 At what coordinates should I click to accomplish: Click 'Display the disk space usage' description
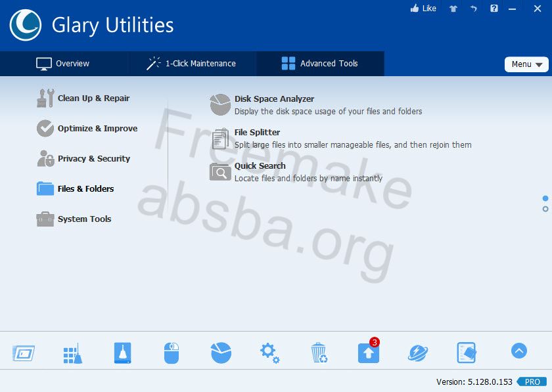click(328, 112)
